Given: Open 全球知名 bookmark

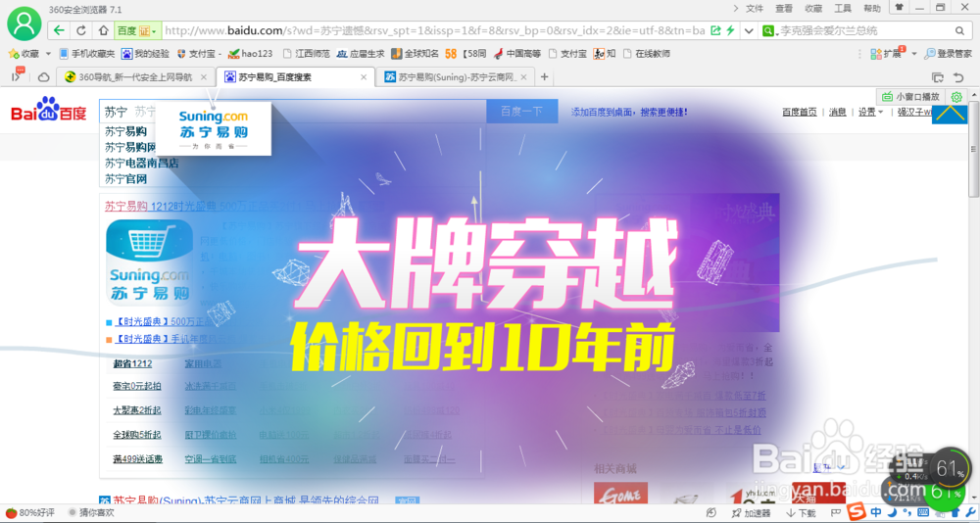Looking at the screenshot, I should [x=415, y=54].
